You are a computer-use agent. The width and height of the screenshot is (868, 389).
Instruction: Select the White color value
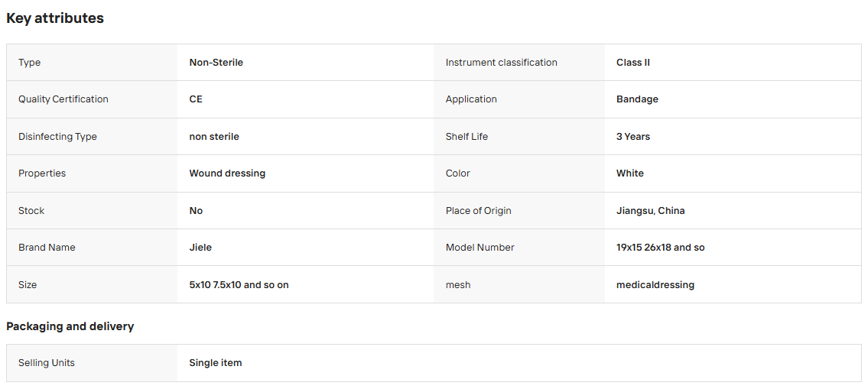point(630,173)
